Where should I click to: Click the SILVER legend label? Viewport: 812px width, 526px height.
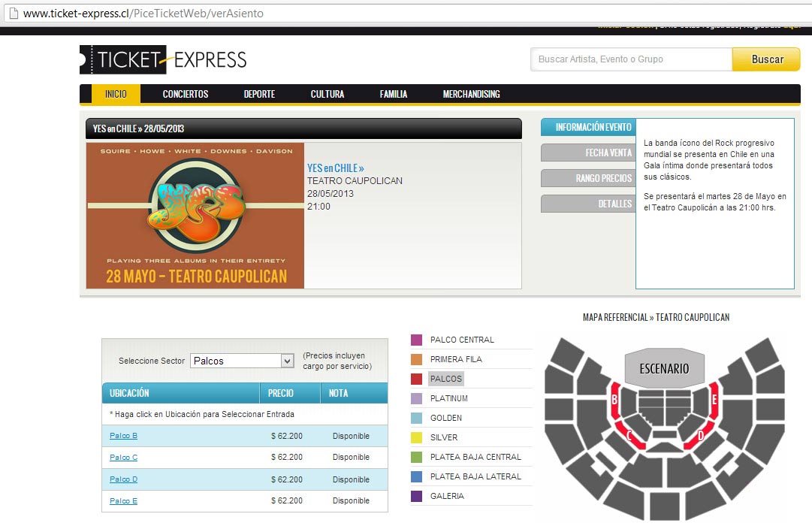[444, 437]
